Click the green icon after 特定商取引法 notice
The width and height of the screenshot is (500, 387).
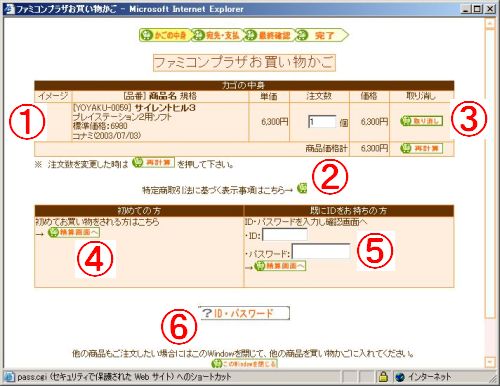[x=302, y=188]
